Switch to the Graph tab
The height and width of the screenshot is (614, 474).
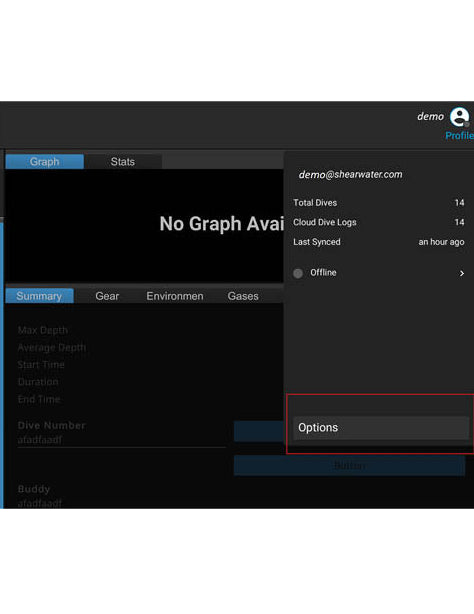(45, 162)
